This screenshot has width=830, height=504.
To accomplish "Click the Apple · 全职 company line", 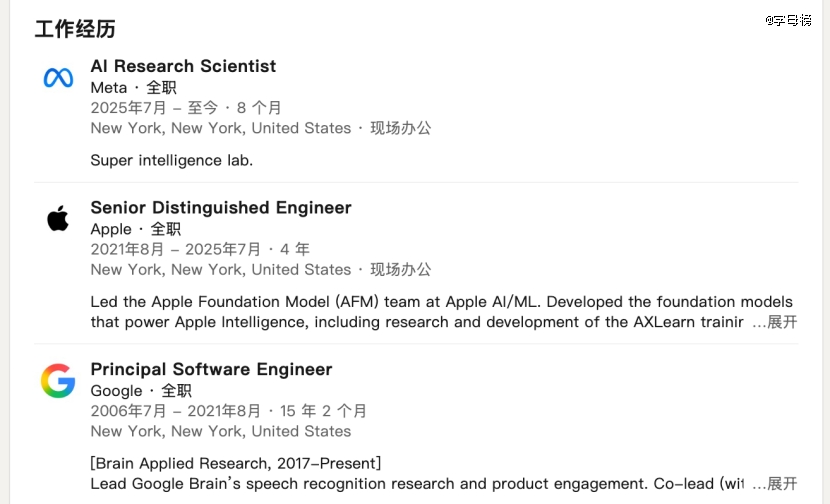I will click(x=135, y=229).
